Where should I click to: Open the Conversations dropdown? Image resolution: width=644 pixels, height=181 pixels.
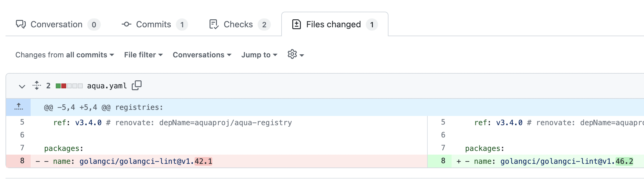tap(202, 55)
